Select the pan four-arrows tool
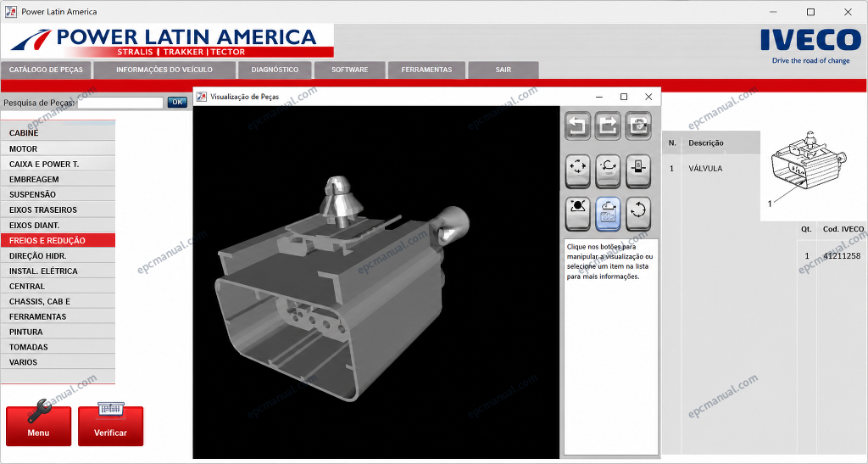Image resolution: width=868 pixels, height=464 pixels. 577,169
